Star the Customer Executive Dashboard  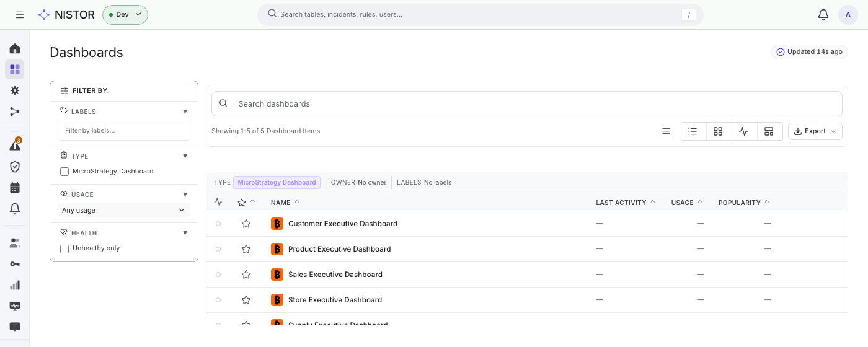click(246, 224)
